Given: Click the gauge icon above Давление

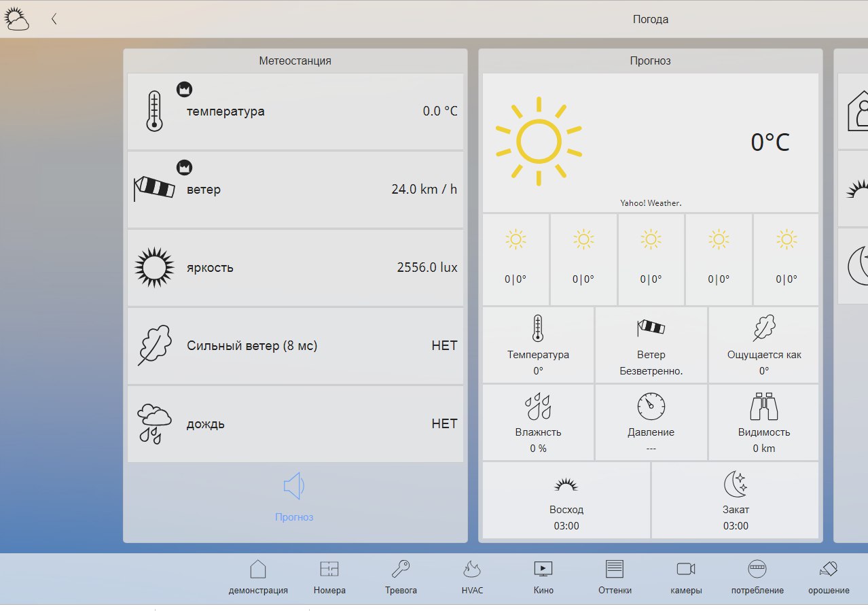Looking at the screenshot, I should point(651,406).
